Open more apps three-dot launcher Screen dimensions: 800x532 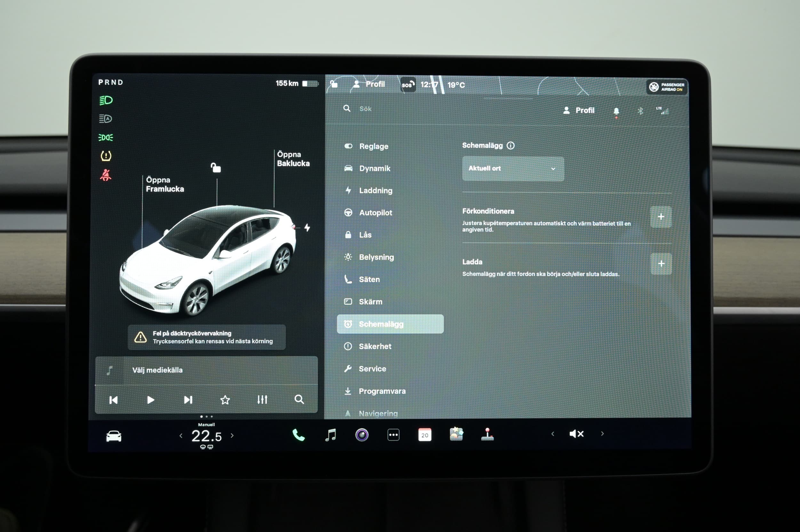(393, 435)
